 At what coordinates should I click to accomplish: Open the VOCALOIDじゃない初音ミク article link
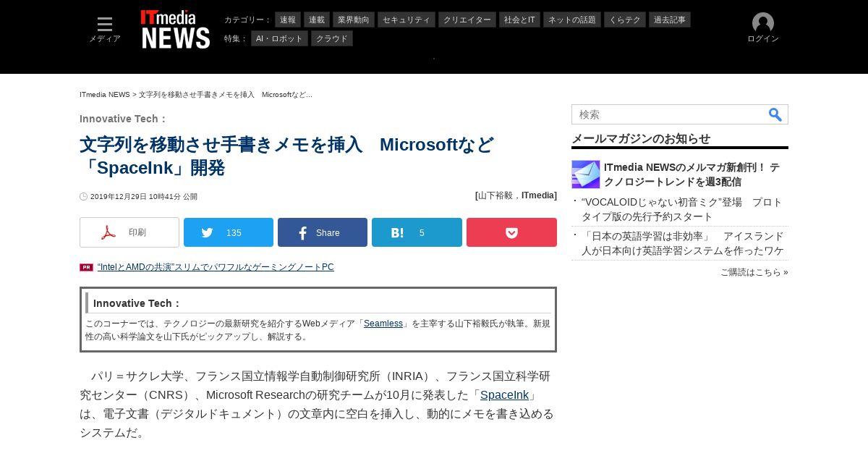682,209
